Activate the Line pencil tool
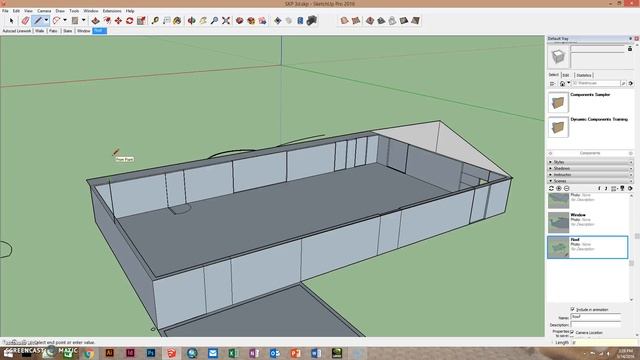Screen dimensions: 640x360 pyautogui.click(x=38, y=20)
